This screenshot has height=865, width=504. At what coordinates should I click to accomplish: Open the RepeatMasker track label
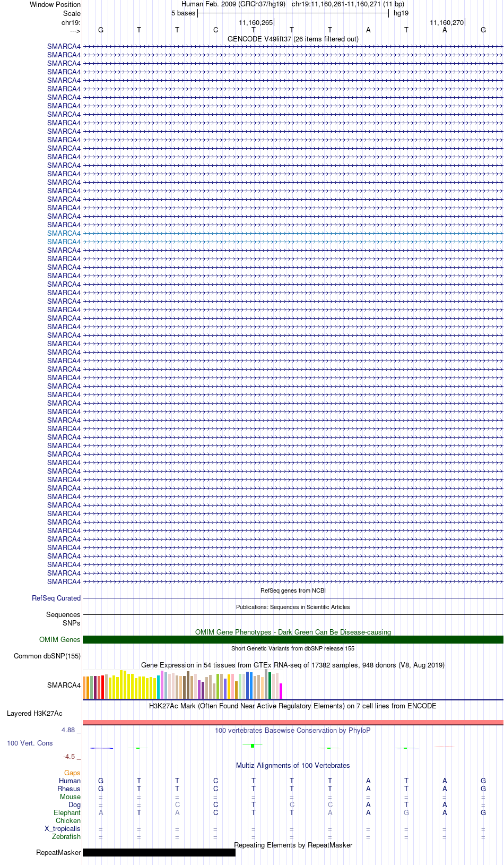coord(58,852)
